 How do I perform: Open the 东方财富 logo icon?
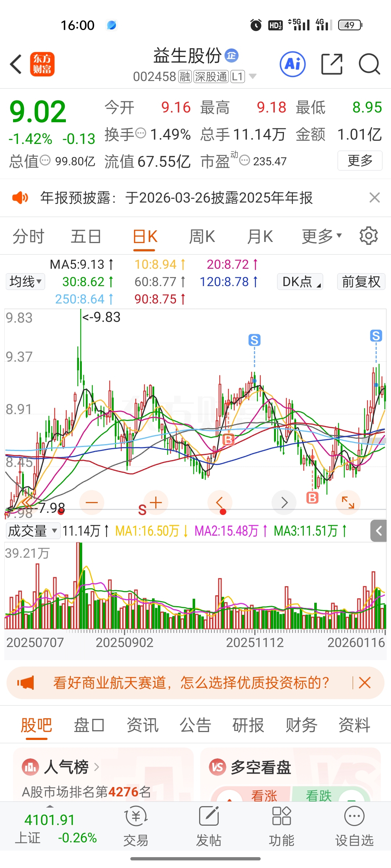tap(42, 64)
